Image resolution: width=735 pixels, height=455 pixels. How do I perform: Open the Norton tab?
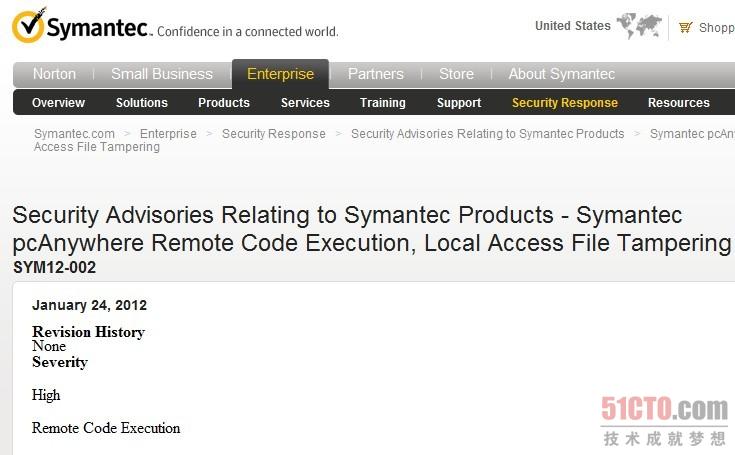click(x=54, y=74)
